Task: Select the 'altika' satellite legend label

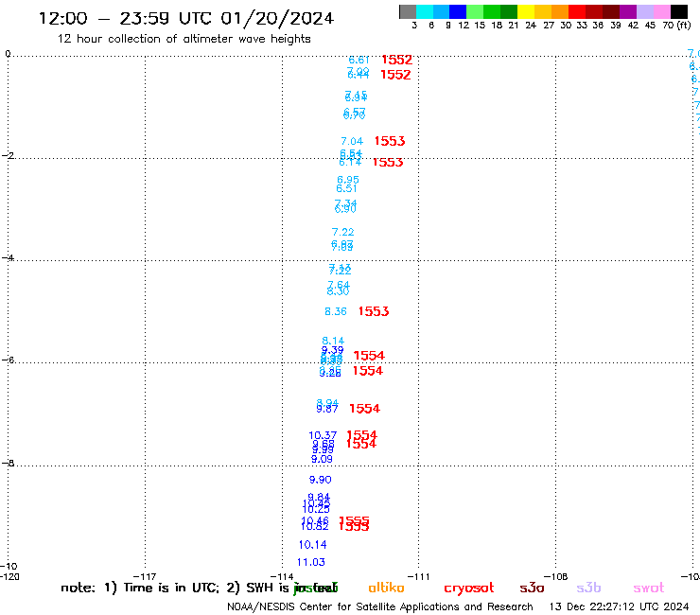Action: 386,588
